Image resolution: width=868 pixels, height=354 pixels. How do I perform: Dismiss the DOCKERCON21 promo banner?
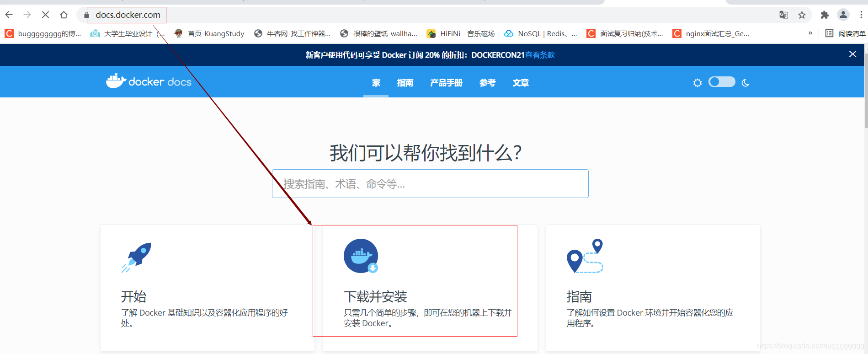pyautogui.click(x=852, y=54)
